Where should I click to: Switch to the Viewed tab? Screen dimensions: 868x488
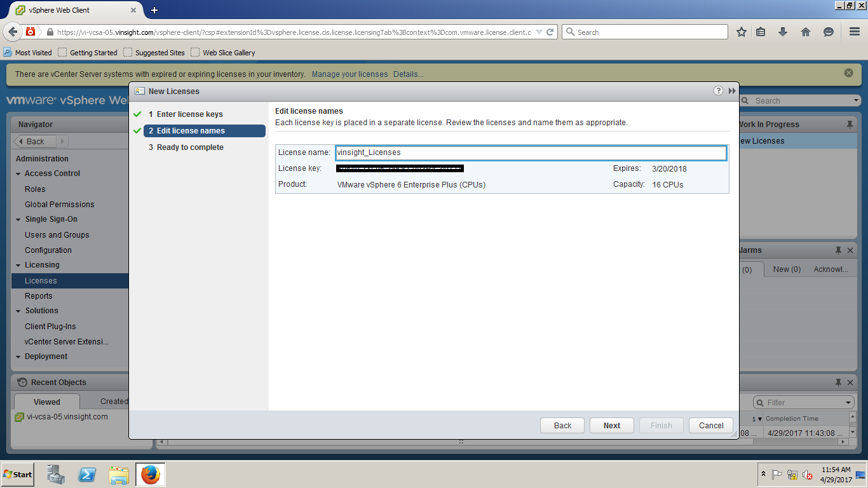coord(47,402)
